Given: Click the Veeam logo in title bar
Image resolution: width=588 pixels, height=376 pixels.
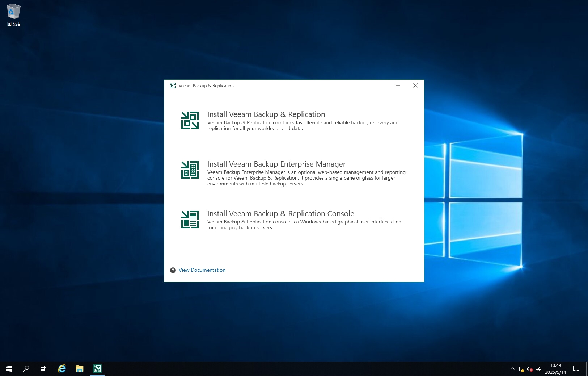Looking at the screenshot, I should point(173,86).
